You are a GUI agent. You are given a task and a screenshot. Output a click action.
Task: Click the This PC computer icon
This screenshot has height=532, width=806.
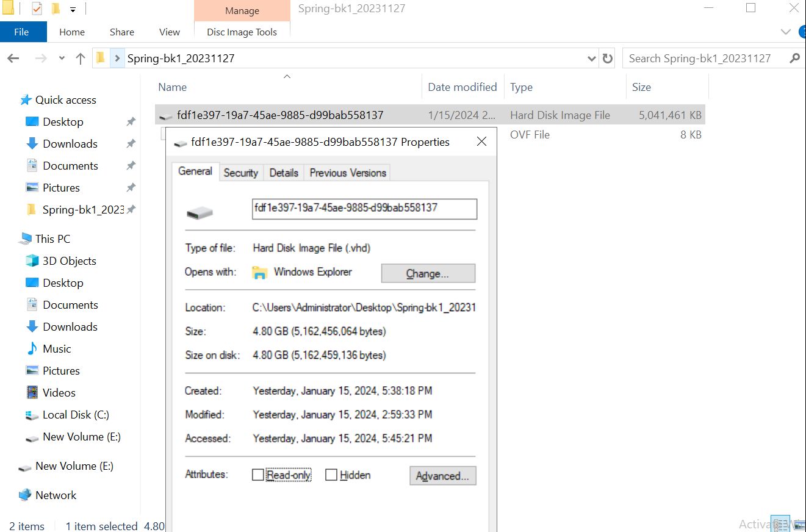tap(25, 239)
